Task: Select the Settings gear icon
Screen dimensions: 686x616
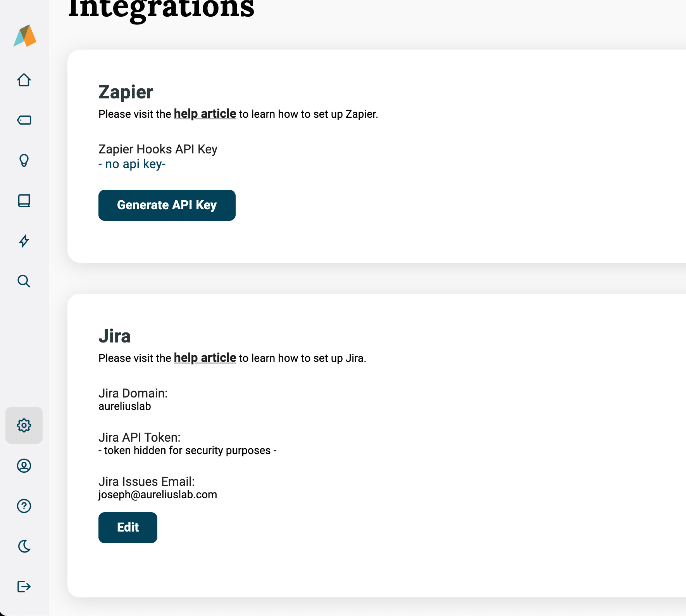Action: 24,425
